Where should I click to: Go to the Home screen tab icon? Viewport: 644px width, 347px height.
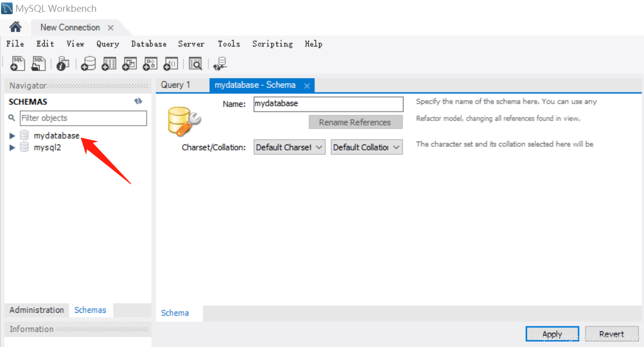point(16,27)
